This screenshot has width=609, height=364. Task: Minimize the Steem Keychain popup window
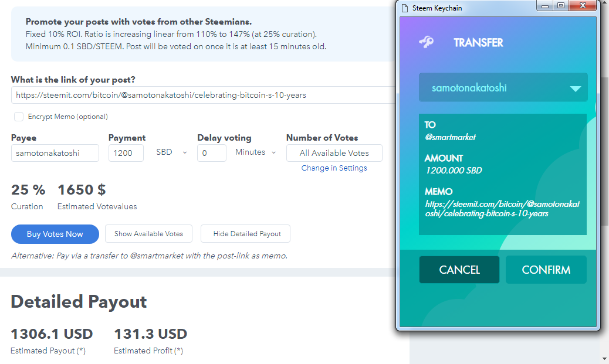coord(546,6)
